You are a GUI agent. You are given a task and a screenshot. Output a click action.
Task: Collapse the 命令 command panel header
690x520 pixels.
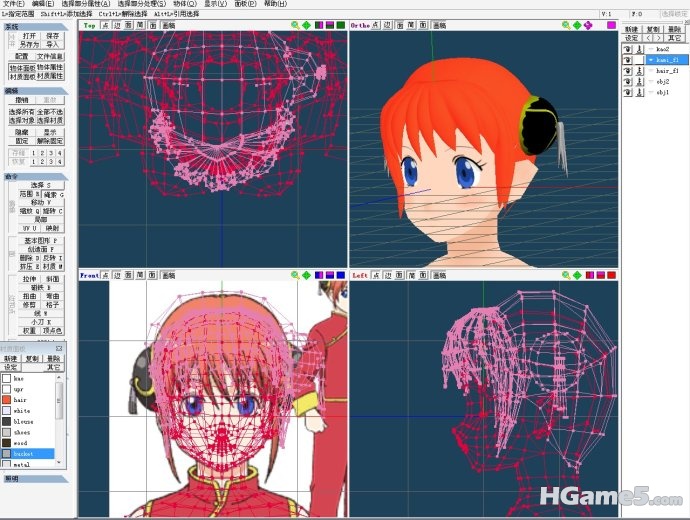point(12,177)
